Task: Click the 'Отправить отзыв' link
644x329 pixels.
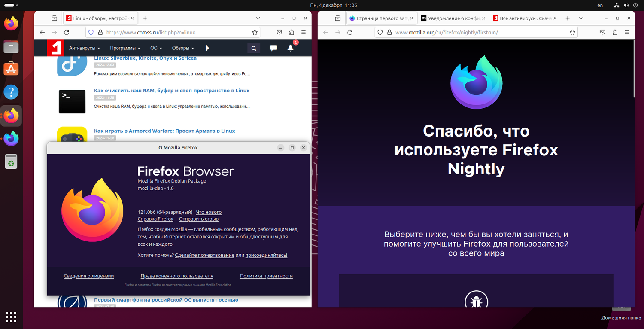Action: click(199, 219)
